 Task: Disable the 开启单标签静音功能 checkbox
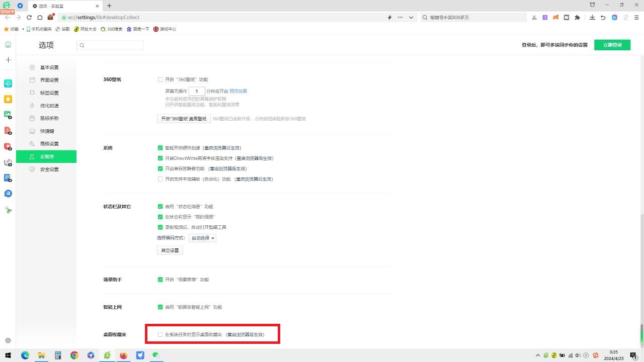(x=160, y=168)
